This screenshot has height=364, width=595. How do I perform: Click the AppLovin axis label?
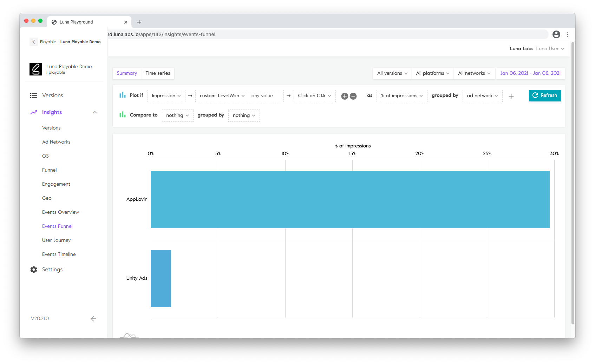(137, 199)
